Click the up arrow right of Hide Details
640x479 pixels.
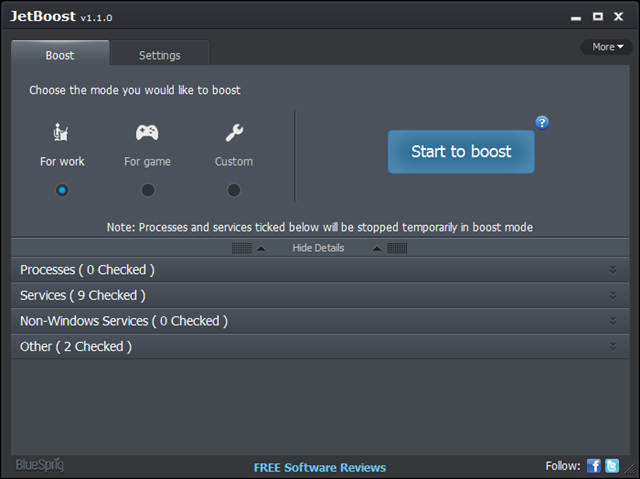pyautogui.click(x=377, y=248)
